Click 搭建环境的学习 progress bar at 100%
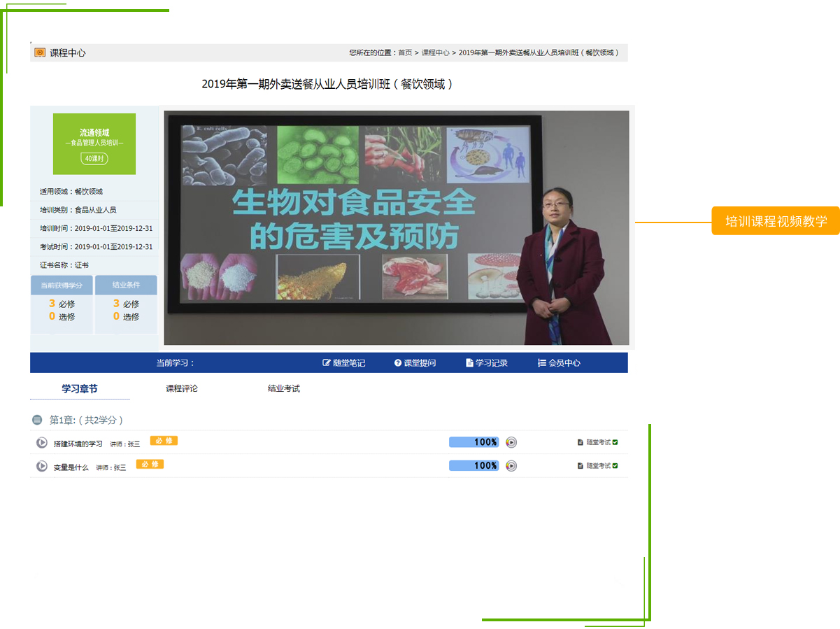 click(474, 442)
